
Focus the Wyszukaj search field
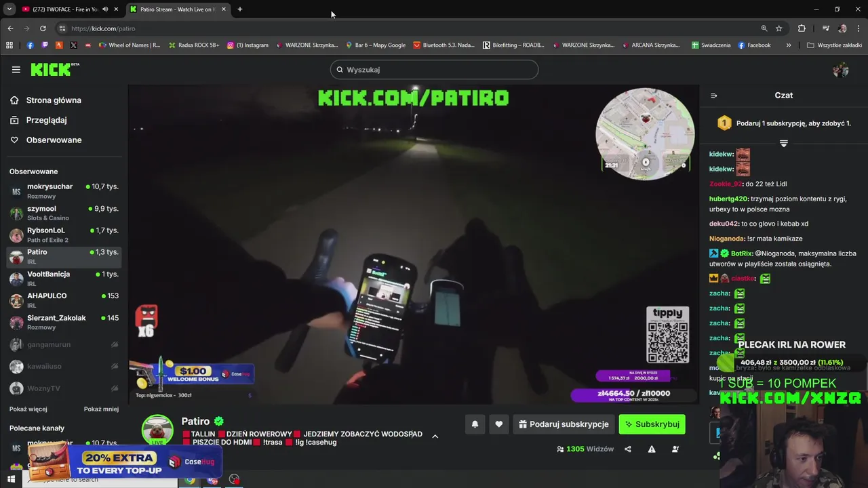tap(434, 70)
